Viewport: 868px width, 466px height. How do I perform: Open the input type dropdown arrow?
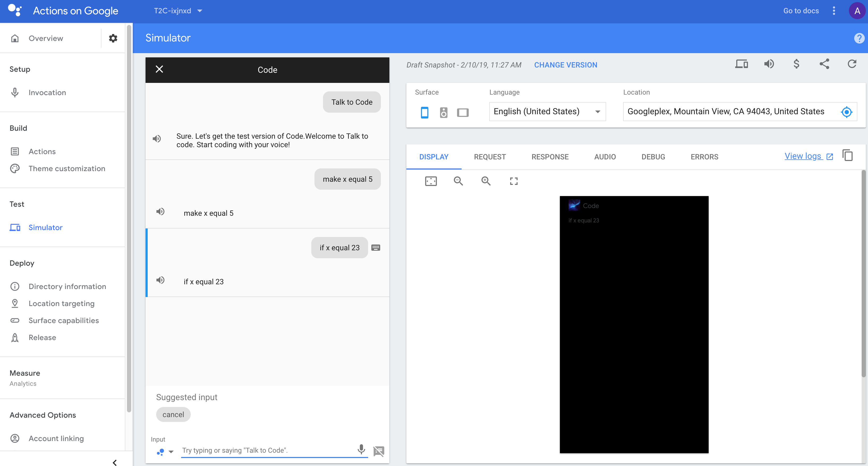pyautogui.click(x=171, y=451)
